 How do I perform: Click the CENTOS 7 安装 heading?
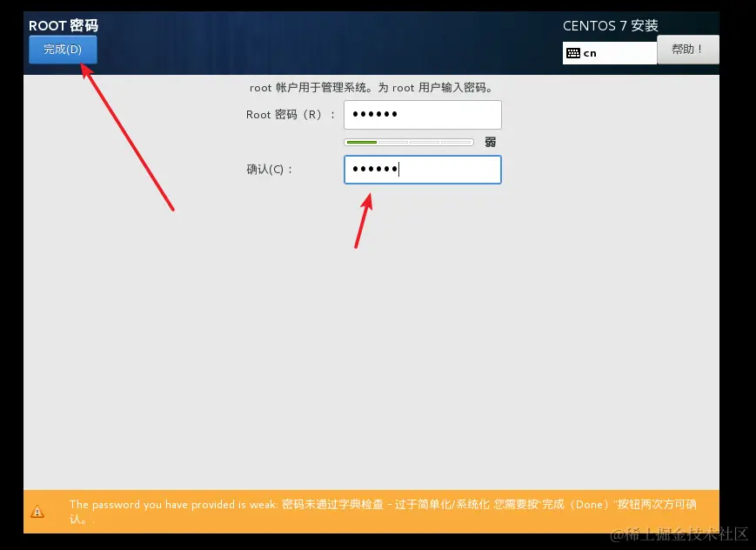pyautogui.click(x=611, y=25)
